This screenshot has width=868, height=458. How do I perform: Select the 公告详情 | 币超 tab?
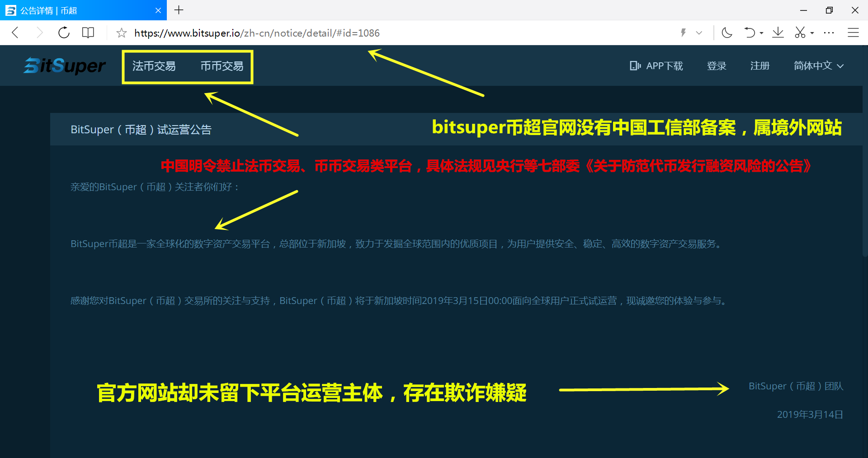83,10
